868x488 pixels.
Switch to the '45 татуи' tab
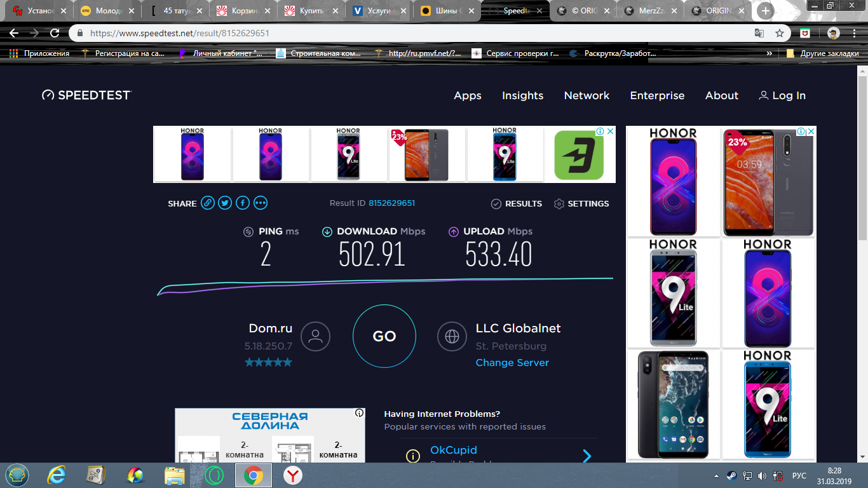(x=176, y=11)
